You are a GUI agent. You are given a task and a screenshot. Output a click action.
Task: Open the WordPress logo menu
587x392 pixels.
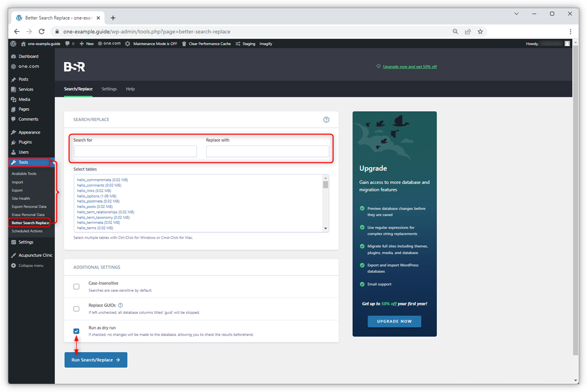[13, 43]
